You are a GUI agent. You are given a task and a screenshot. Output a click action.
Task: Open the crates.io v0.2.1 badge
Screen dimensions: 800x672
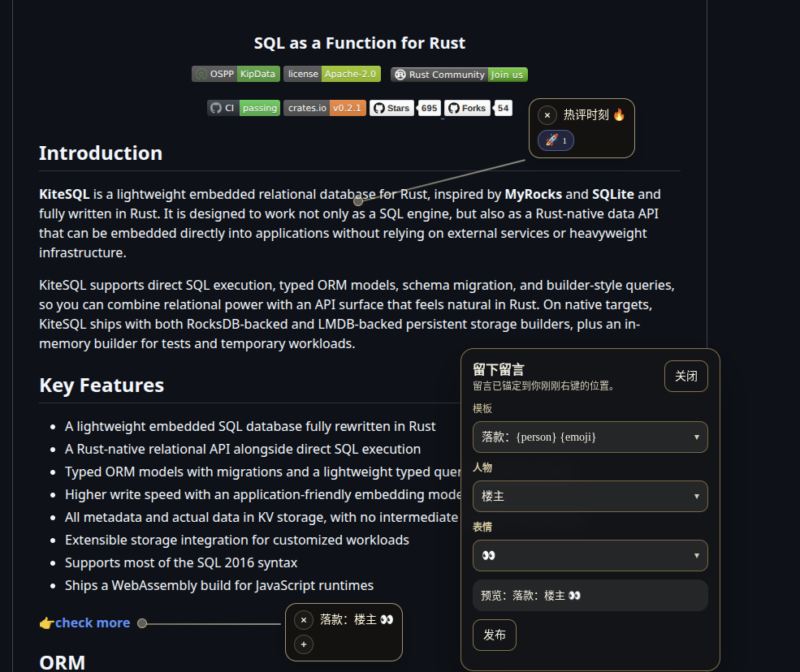pyautogui.click(x=324, y=108)
